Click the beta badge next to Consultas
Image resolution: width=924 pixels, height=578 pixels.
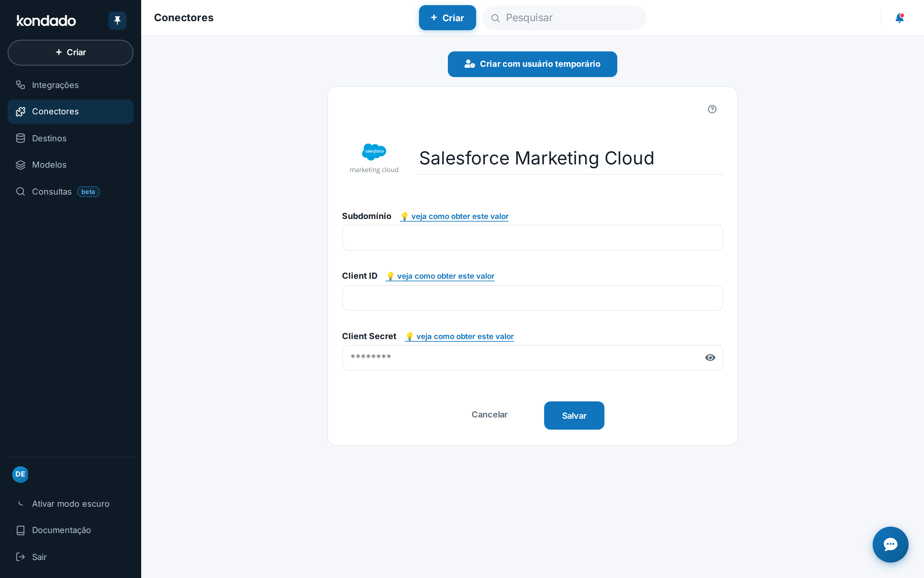88,191
